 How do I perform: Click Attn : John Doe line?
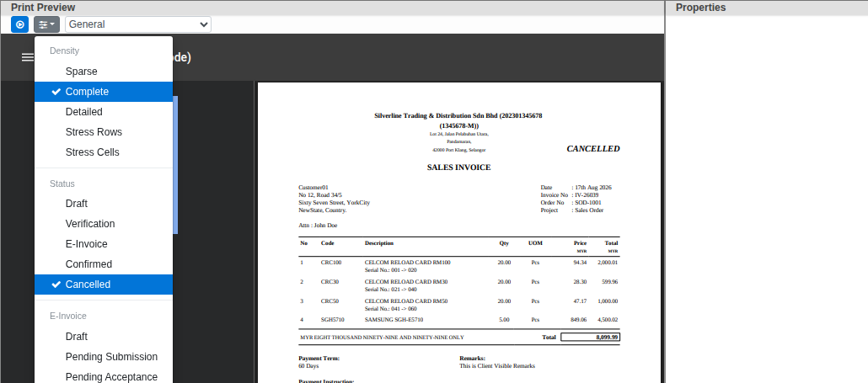coord(318,226)
